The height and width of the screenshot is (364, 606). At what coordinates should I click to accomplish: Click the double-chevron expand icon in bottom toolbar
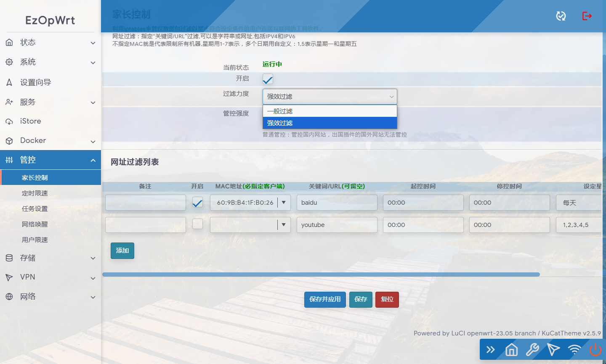point(491,350)
